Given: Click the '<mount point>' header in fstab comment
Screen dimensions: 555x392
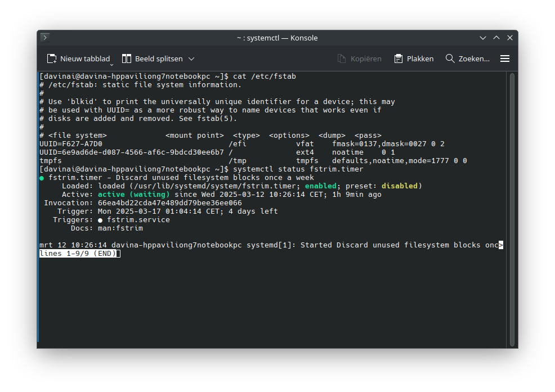Looking at the screenshot, I should pos(195,136).
